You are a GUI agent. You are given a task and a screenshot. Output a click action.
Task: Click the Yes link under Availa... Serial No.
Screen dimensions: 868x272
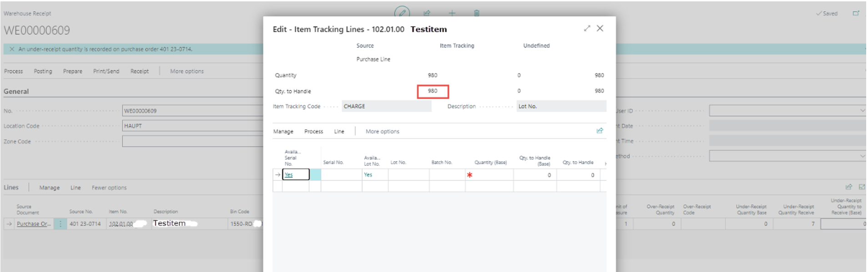[288, 174]
